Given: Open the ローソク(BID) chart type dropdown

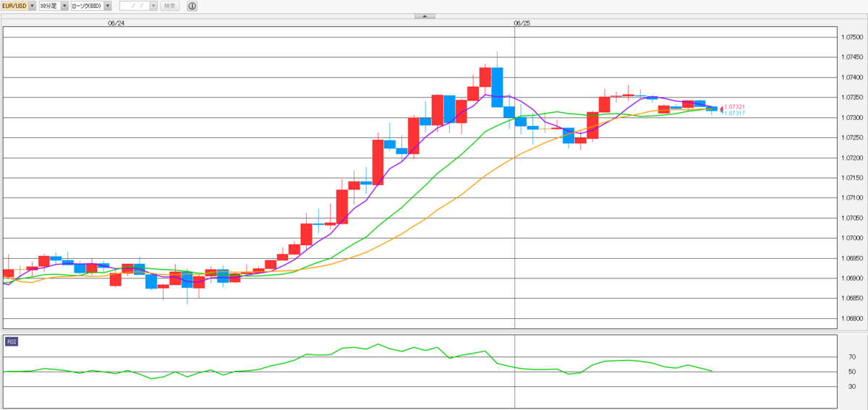Looking at the screenshot, I should (108, 6).
